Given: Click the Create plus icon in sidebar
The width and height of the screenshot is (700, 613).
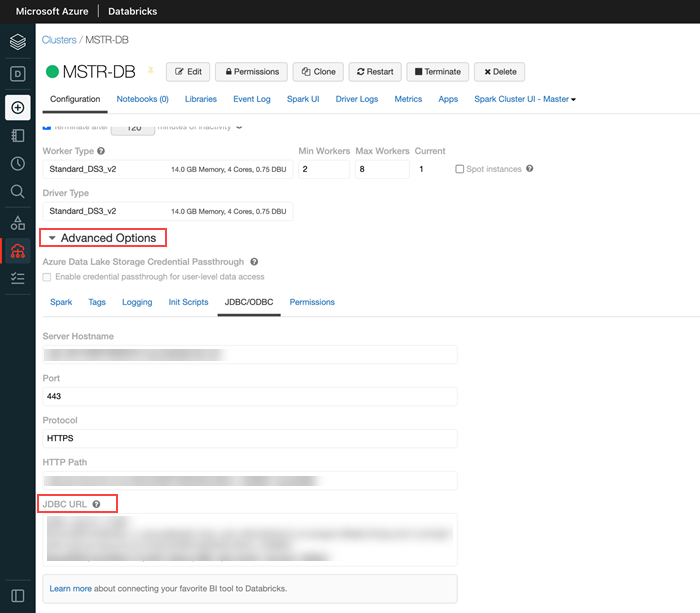Looking at the screenshot, I should point(17,108).
